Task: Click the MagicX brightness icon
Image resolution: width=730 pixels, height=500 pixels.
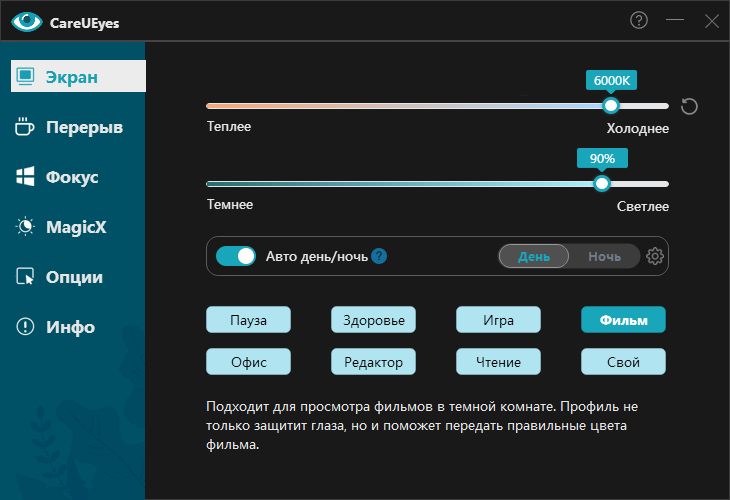Action: (x=25, y=227)
